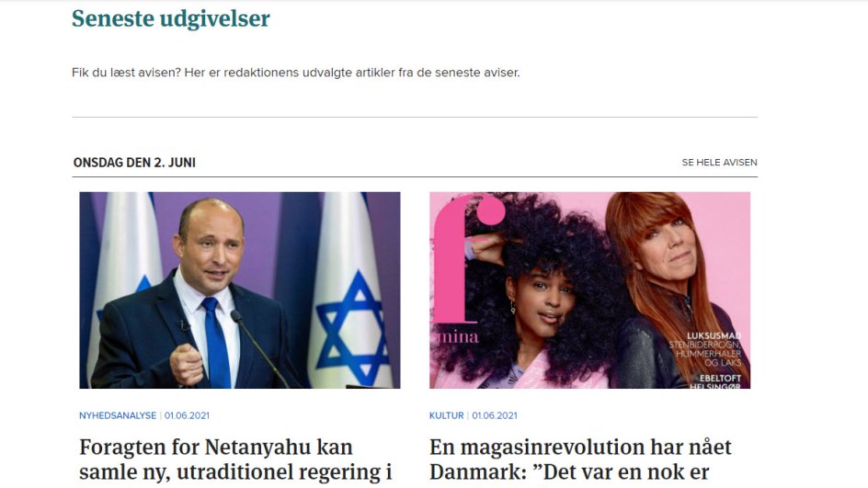Click the red-haired woman on the cover
Screen dimensions: 868x488
672,288
